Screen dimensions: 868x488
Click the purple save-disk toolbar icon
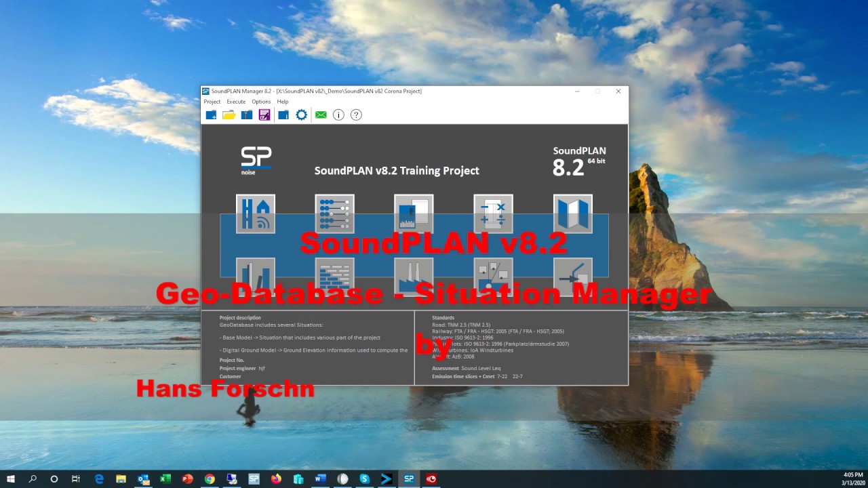click(264, 115)
